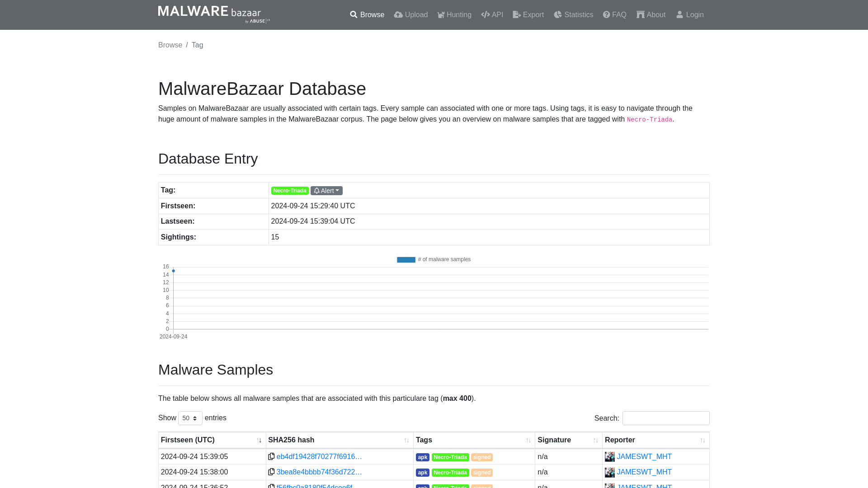This screenshot has height=488, width=868.
Task: Sort by Firstseen (UTC) column
Action: pos(212,440)
